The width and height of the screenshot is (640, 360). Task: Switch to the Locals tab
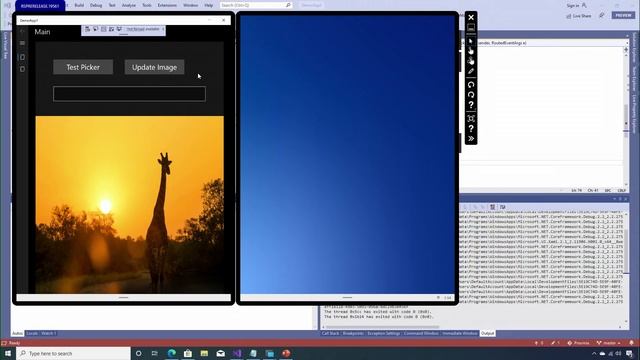pos(32,333)
